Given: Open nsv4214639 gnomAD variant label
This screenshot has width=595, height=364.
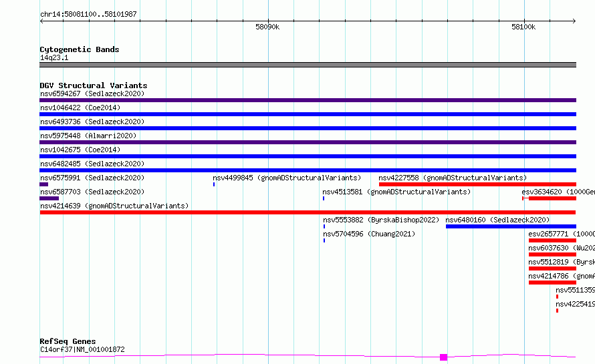Looking at the screenshot, I should click(114, 206).
